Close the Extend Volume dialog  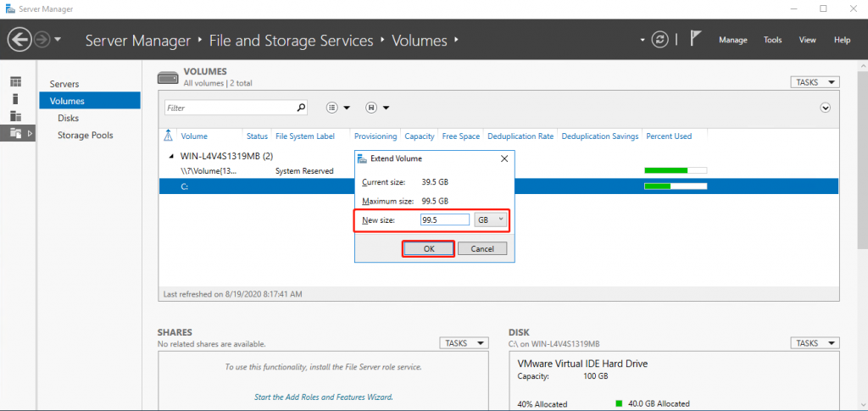(x=504, y=158)
